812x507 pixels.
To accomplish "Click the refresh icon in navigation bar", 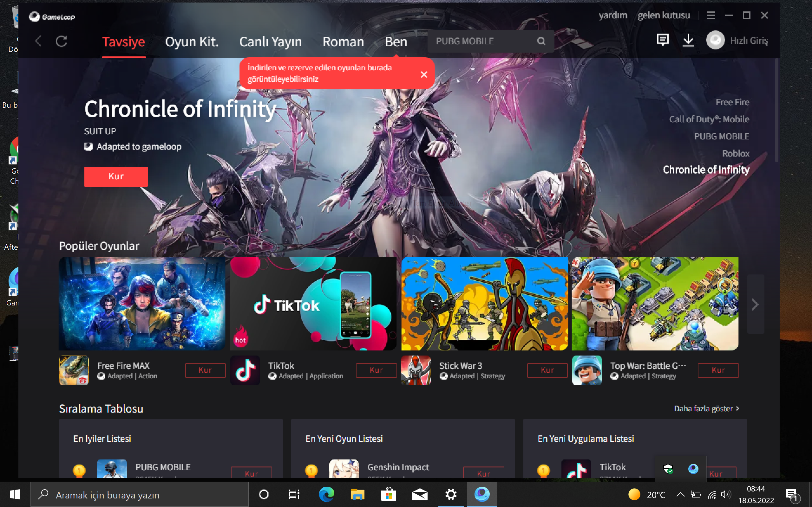I will tap(62, 41).
